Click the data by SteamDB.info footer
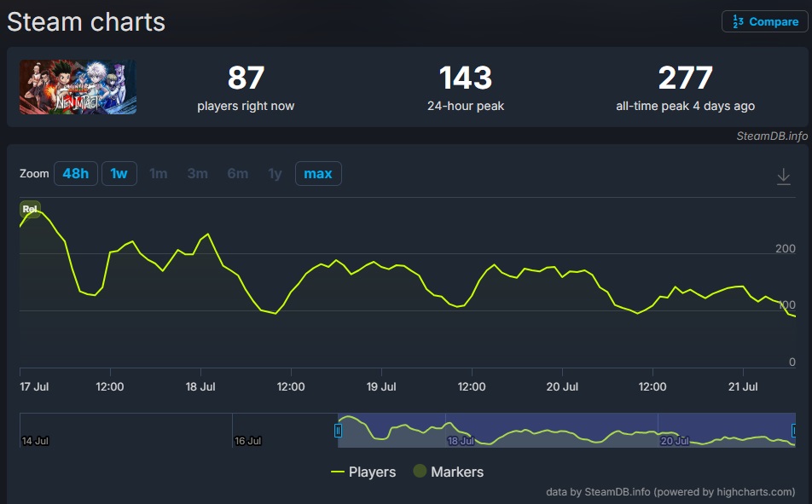The height and width of the screenshot is (504, 812). coord(670,491)
